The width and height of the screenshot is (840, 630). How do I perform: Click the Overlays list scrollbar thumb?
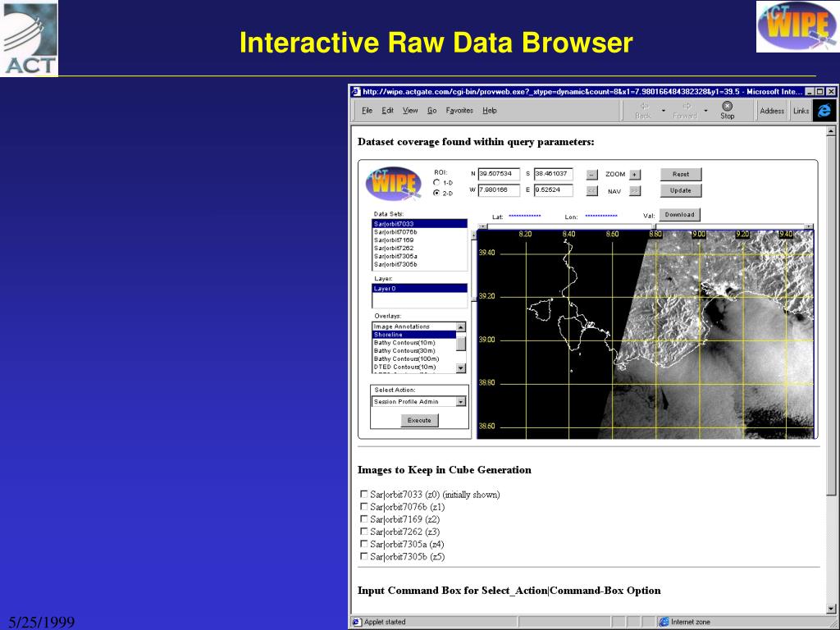460,344
